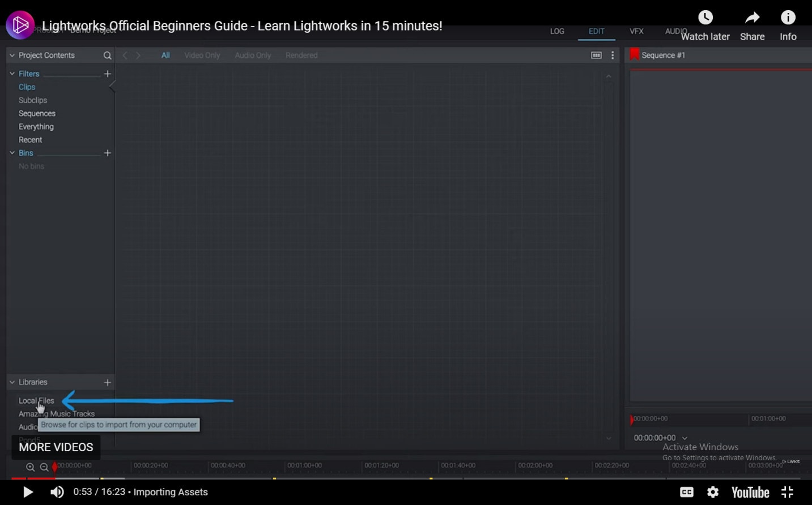Open the Lightworks channel logo

[x=20, y=25]
